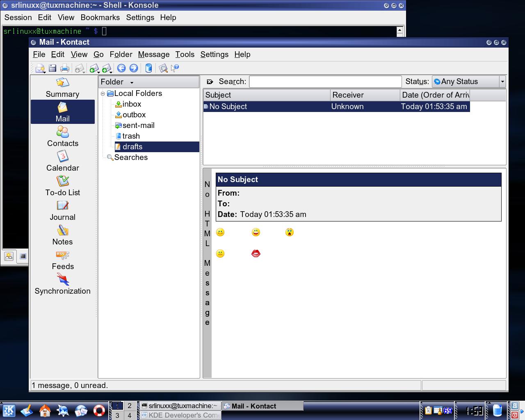
Task: Open the Tools menu in Kontact
Action: point(185,55)
